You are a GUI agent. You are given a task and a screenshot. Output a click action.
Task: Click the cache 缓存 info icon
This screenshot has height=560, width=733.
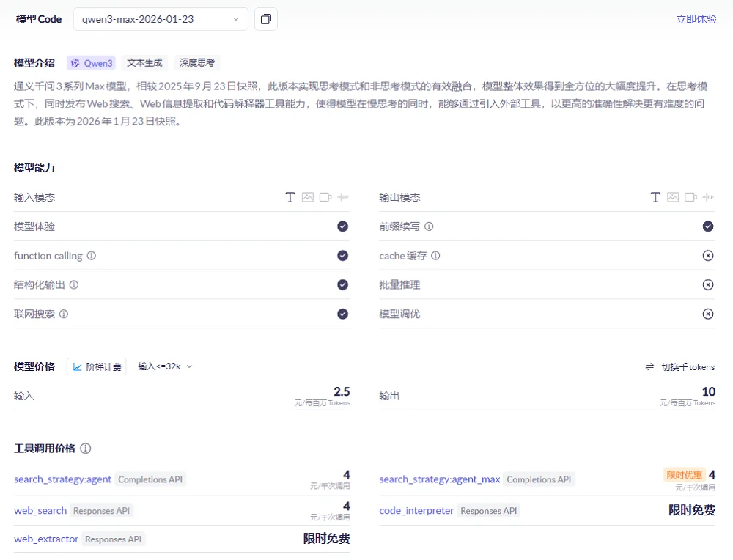[x=435, y=256]
